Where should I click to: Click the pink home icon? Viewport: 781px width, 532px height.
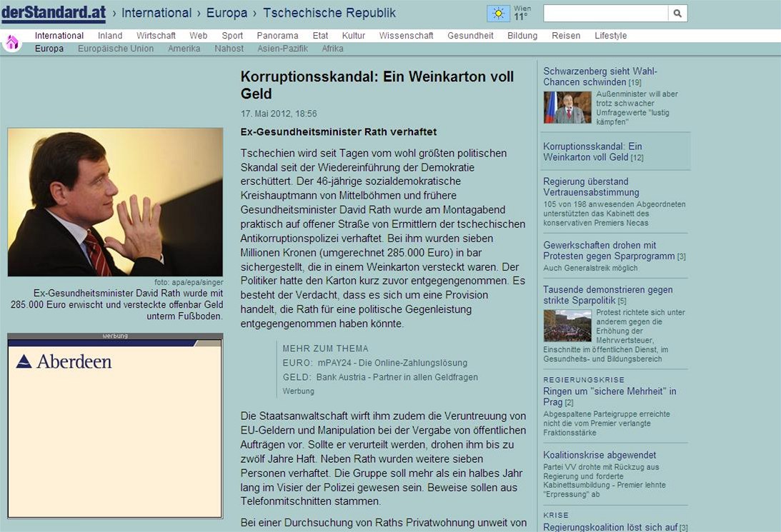pos(11,43)
